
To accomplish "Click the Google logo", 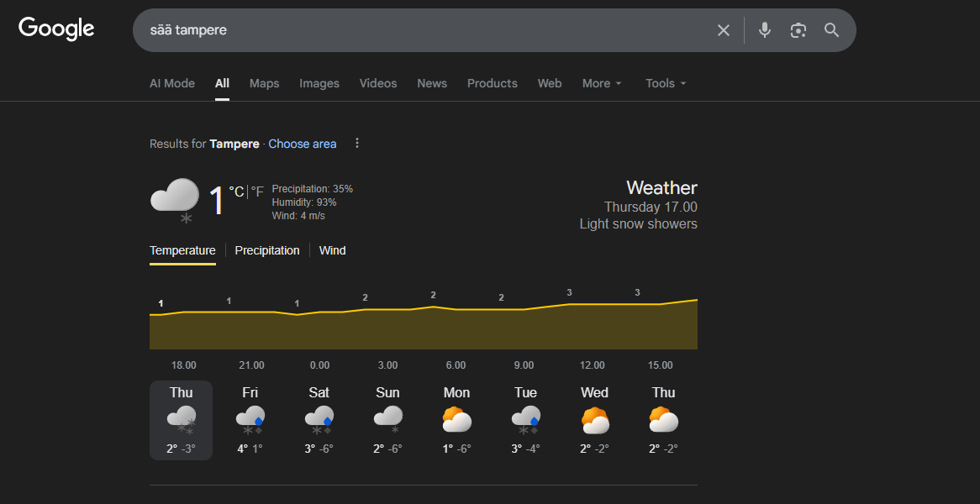I will [56, 29].
